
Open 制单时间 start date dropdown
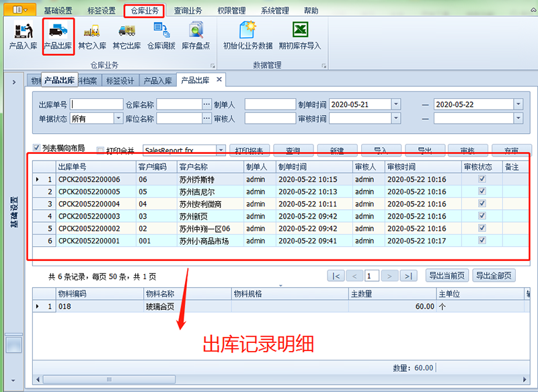396,104
